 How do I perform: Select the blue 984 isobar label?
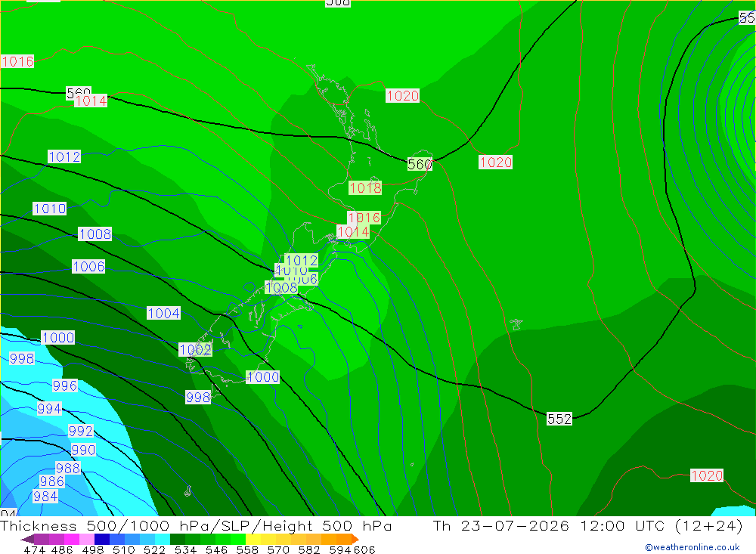[45, 496]
